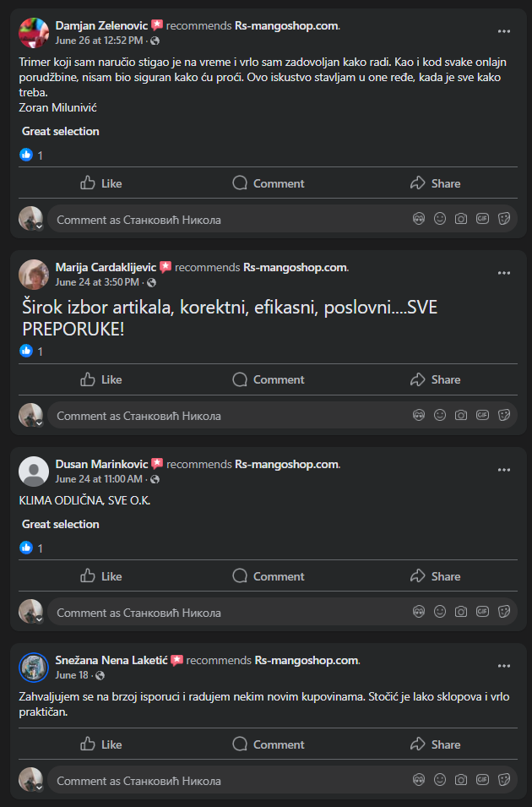The height and width of the screenshot is (807, 532).
Task: Add sticker in Snežana's post comment box
Action: coord(504,780)
